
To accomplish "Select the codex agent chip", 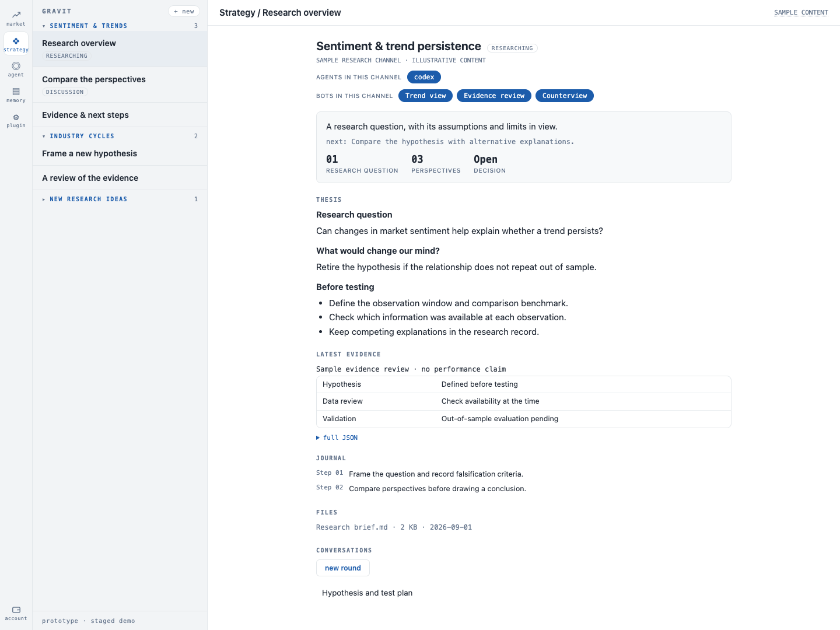I will (x=424, y=77).
